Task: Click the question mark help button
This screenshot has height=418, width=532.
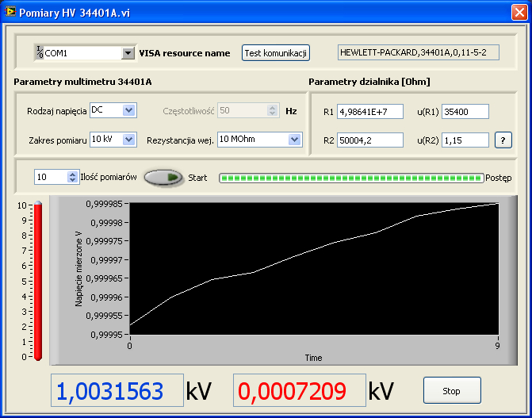Action: (503, 140)
